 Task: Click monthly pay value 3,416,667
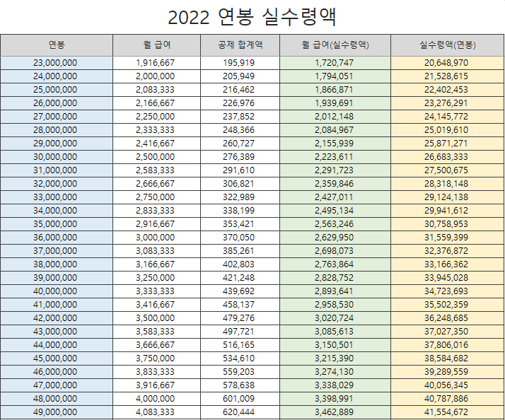click(155, 305)
